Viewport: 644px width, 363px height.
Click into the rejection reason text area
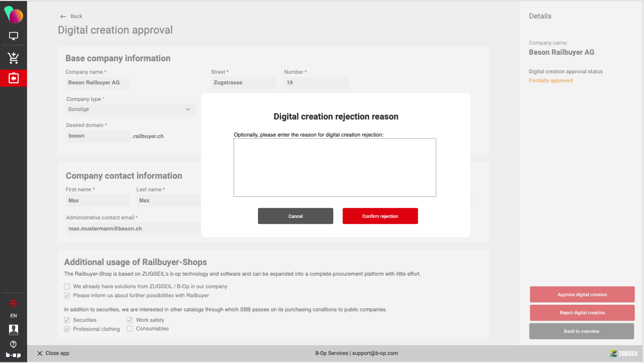coord(335,167)
